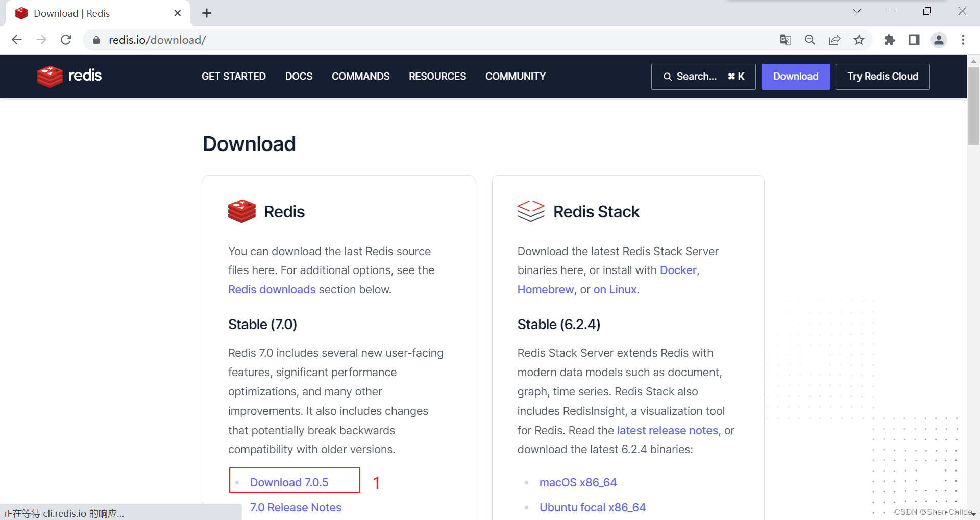The height and width of the screenshot is (520, 980).
Task: Open a new browser tab
Action: 207,13
